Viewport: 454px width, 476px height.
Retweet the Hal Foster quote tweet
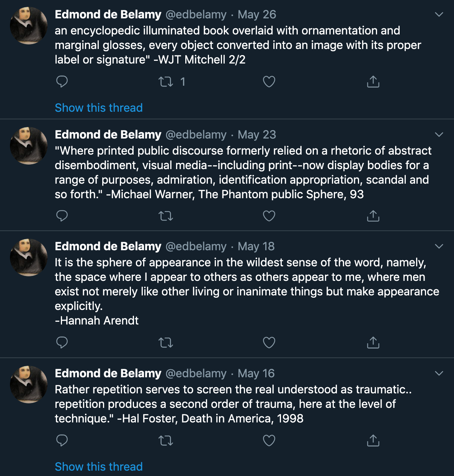point(166,441)
